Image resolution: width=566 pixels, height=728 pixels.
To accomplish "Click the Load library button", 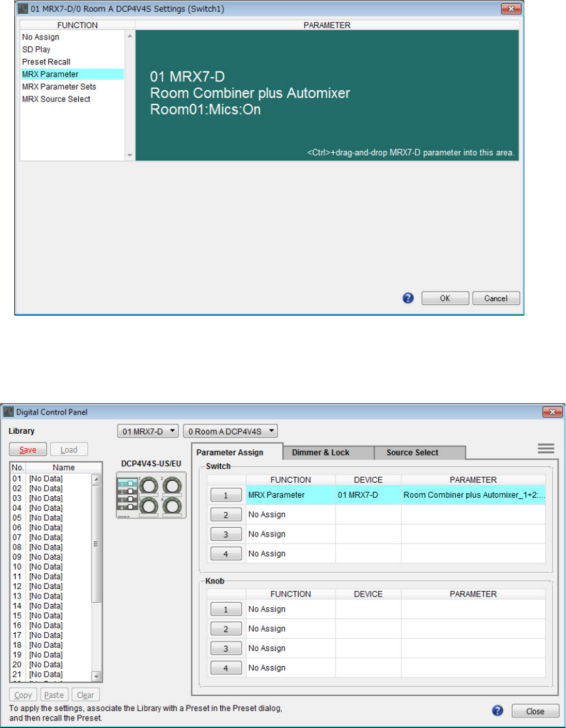I will pyautogui.click(x=69, y=449).
